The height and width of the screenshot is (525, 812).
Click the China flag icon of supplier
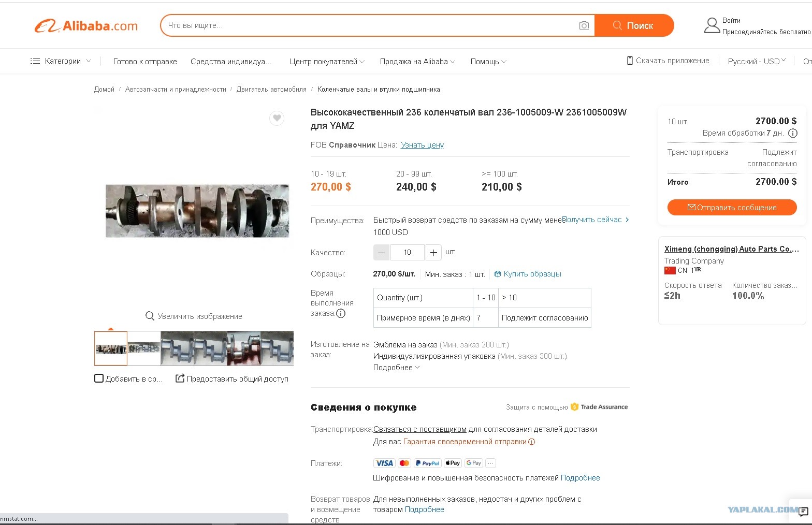670,270
